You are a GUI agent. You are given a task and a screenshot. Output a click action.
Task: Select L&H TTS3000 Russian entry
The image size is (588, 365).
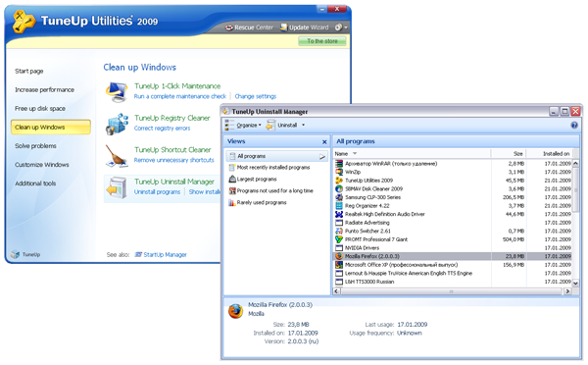(369, 282)
